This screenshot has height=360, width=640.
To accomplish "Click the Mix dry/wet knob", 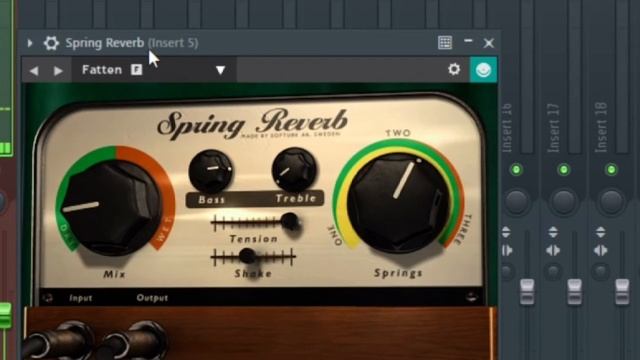I will (x=113, y=206).
